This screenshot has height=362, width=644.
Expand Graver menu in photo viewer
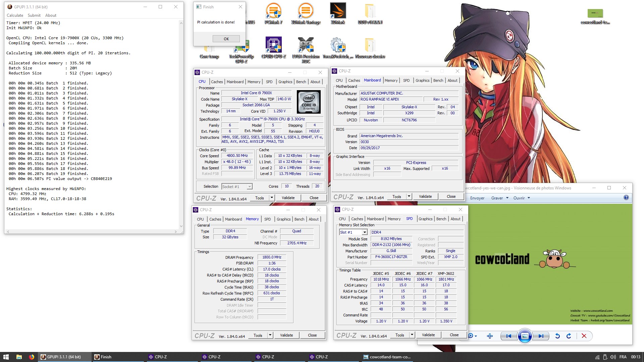pyautogui.click(x=500, y=198)
